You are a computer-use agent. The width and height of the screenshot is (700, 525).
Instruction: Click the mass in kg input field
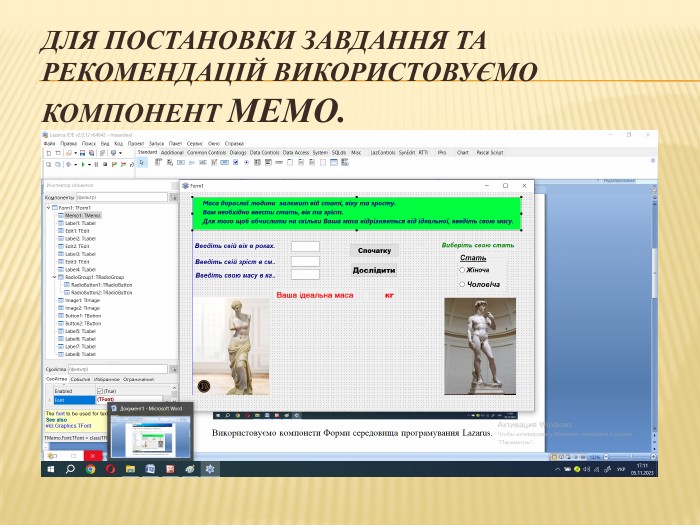[305, 275]
